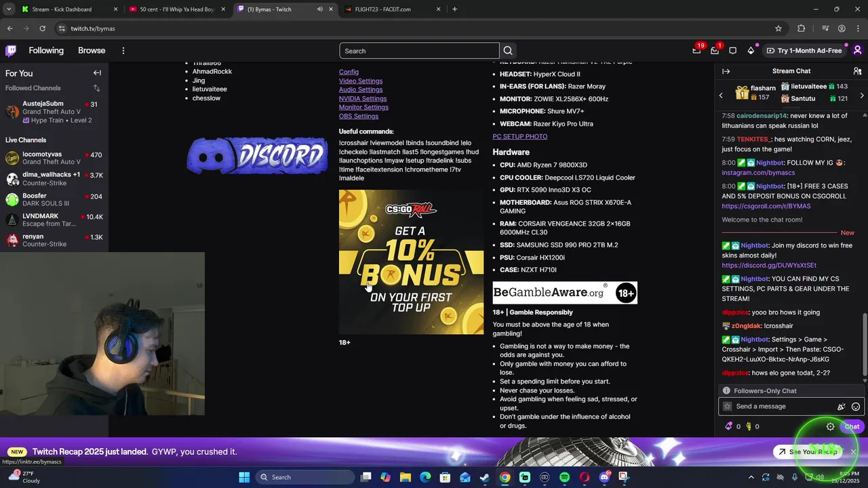Bookmark this page with the star
Screen dimensions: 868x488
click(778, 28)
